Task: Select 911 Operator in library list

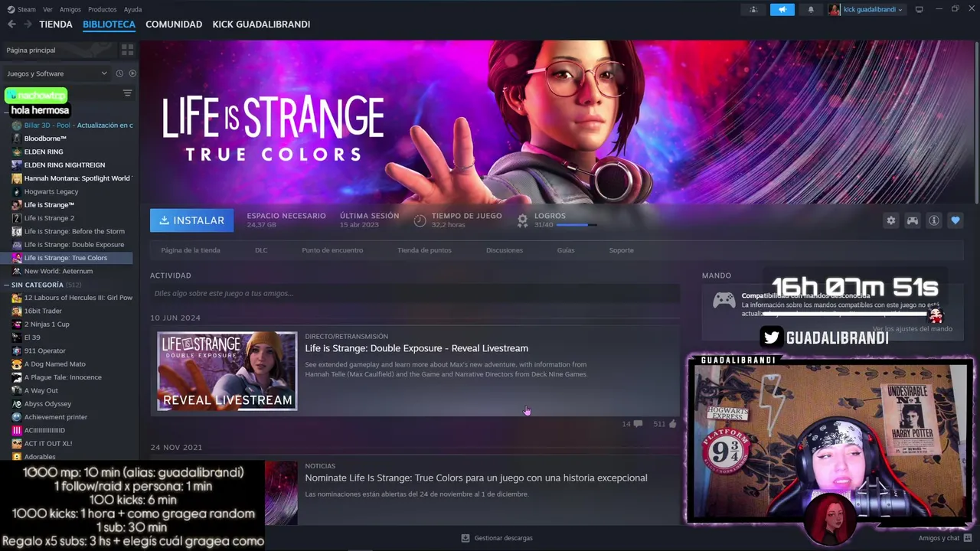Action: coord(44,350)
